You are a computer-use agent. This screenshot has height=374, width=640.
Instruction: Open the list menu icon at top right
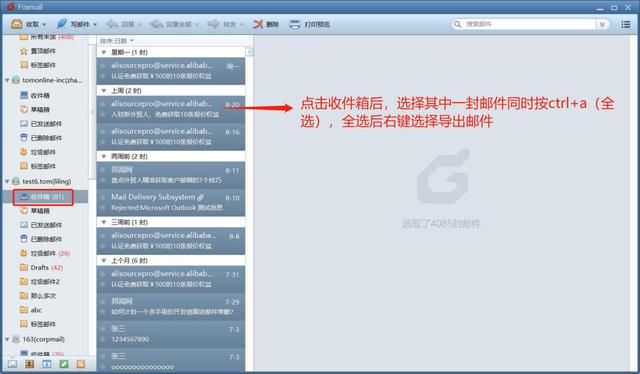pyautogui.click(x=626, y=24)
